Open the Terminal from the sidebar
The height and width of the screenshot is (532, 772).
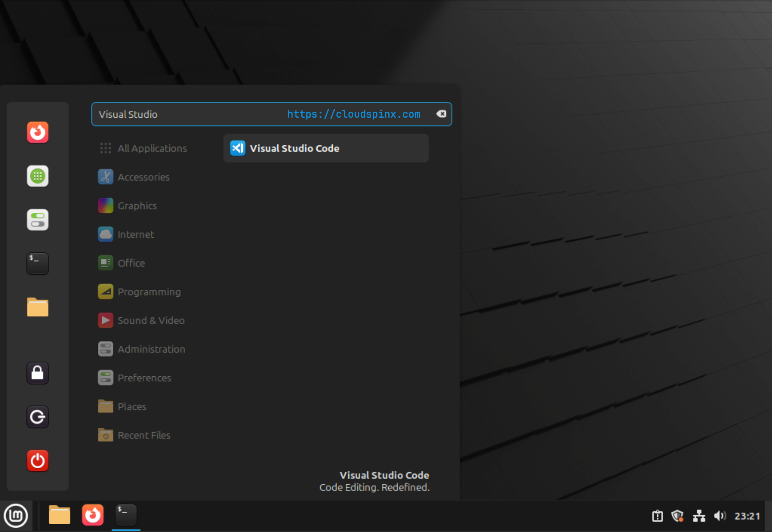tap(37, 264)
